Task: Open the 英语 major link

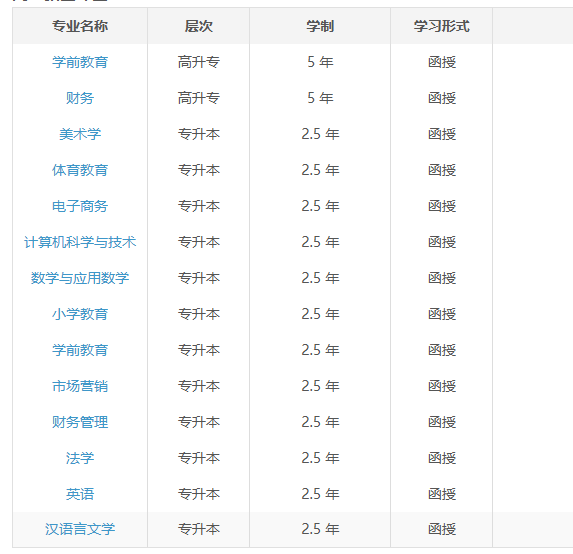Action: [x=80, y=494]
